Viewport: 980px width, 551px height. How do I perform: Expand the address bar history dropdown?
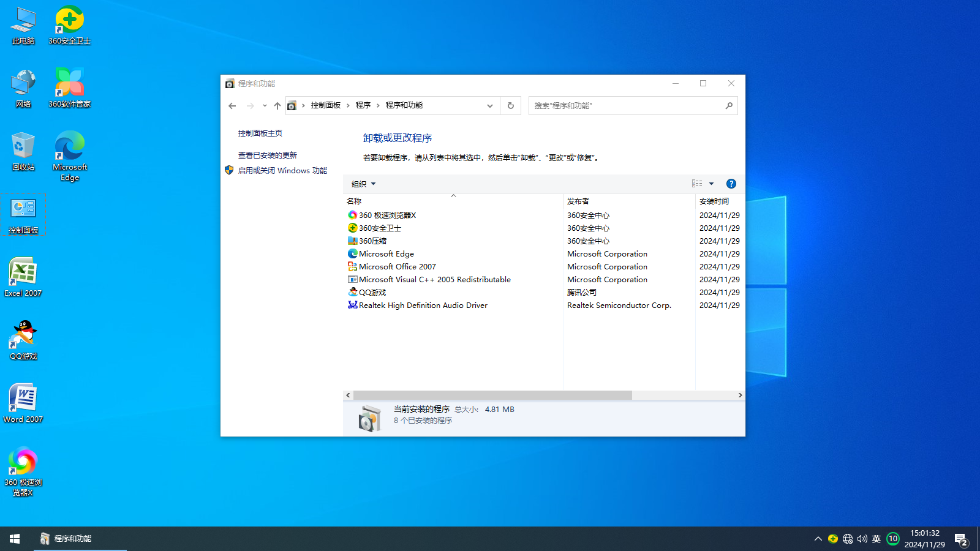[490, 105]
